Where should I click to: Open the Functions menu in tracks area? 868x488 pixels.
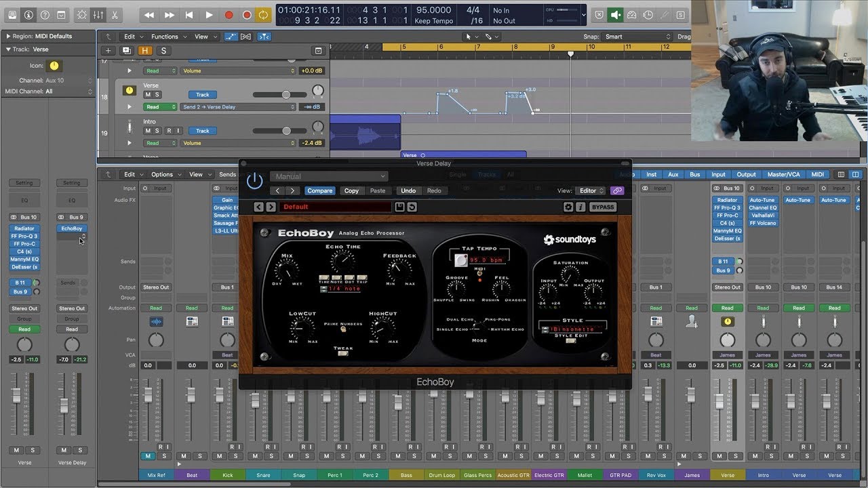[x=167, y=37]
